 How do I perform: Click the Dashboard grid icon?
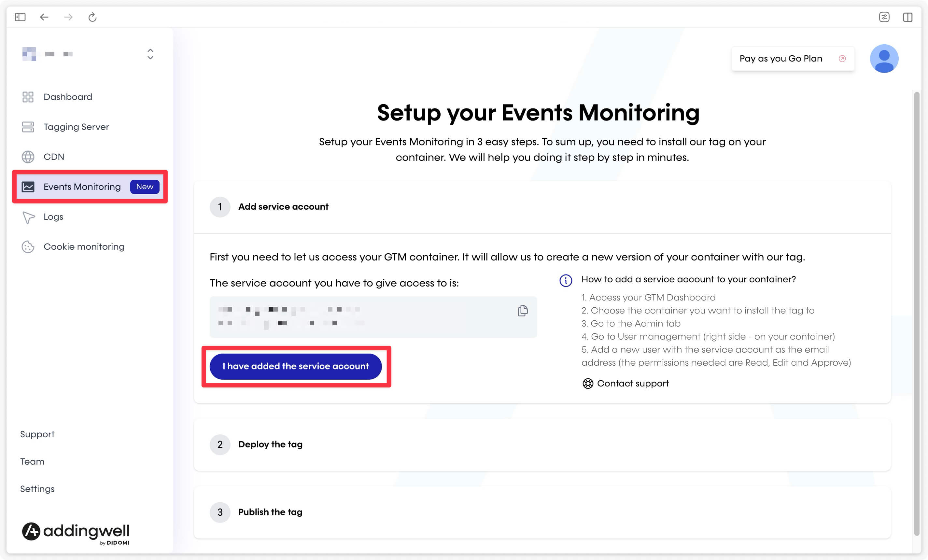[28, 97]
